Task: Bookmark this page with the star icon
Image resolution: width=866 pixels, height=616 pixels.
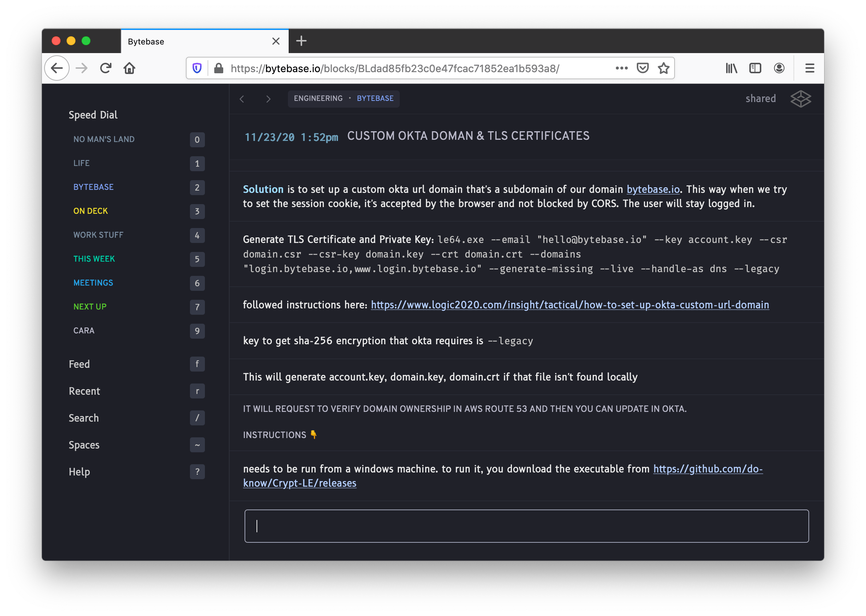Action: click(664, 68)
